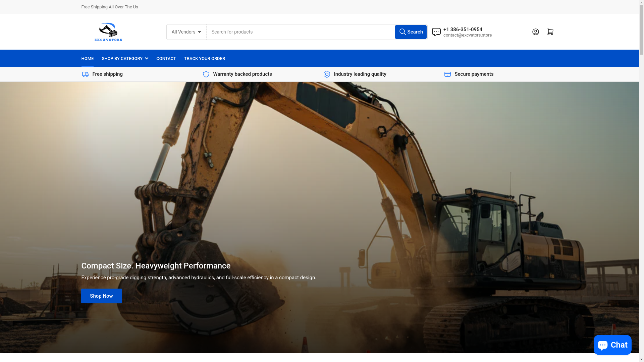
Task: Click the warranty shield icon
Action: coord(206,74)
